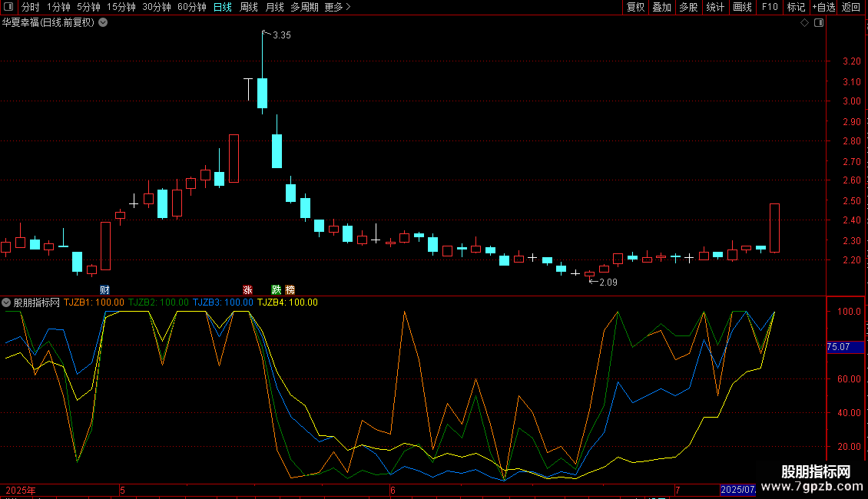868x499 pixels.
Task: Click the left panel toggle icon
Action: coord(8,7)
